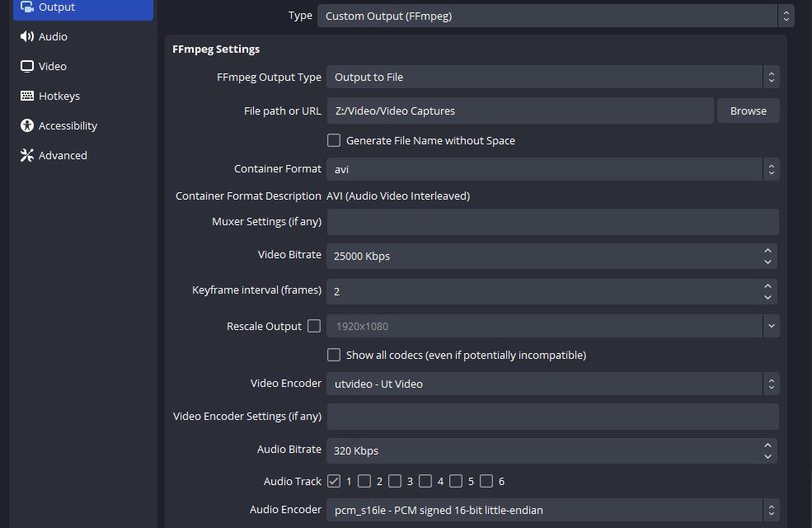Click the Video Encoder Settings text field
Screen dimensions: 812x528
point(552,417)
